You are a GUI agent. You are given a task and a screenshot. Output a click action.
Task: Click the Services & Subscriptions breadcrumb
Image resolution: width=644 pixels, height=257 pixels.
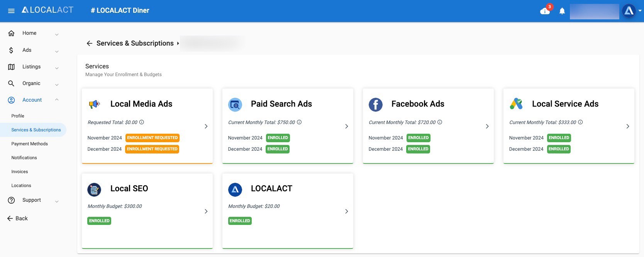click(x=135, y=43)
